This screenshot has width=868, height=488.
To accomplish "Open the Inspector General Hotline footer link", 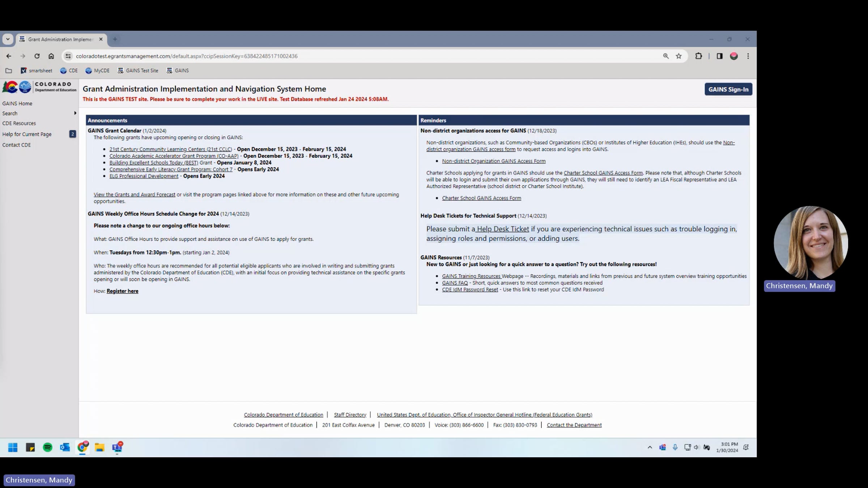I will click(x=485, y=415).
